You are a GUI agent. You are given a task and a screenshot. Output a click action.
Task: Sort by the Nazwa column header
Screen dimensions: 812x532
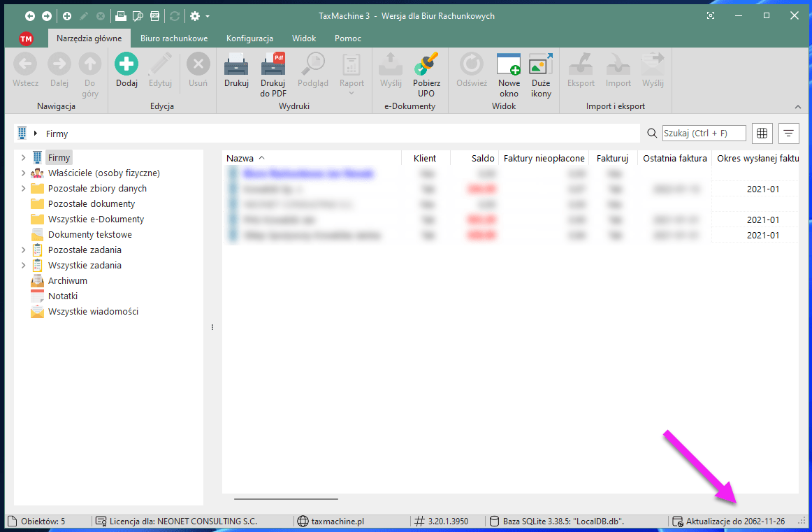[240, 159]
